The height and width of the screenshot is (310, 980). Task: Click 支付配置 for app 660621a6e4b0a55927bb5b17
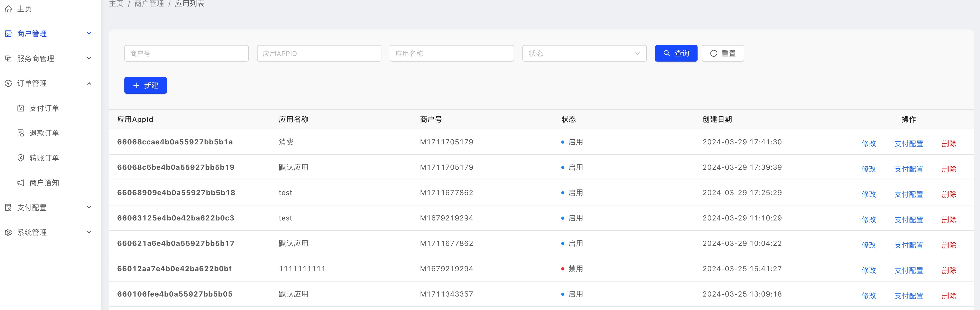click(908, 245)
